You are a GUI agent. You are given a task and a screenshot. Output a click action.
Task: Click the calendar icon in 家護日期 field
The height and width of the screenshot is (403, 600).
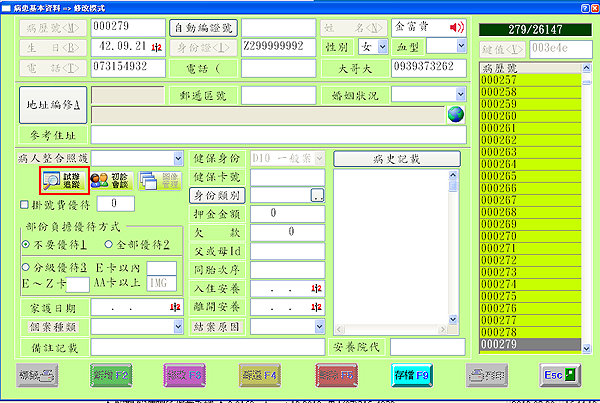click(x=177, y=307)
